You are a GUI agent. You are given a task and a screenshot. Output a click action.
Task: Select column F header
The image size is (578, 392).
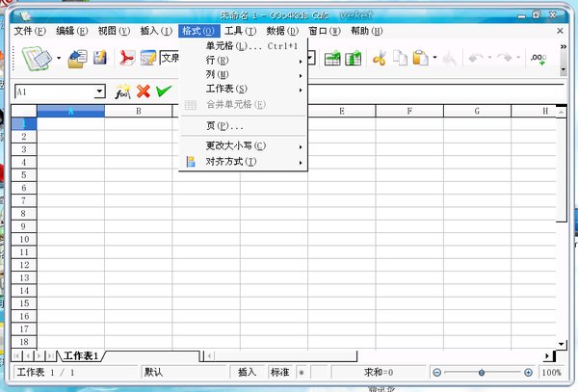tap(409, 111)
